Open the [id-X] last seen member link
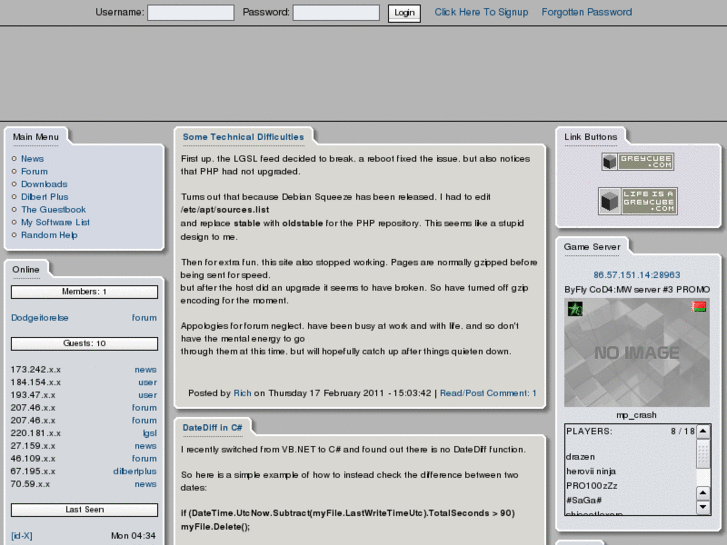 coord(22,536)
